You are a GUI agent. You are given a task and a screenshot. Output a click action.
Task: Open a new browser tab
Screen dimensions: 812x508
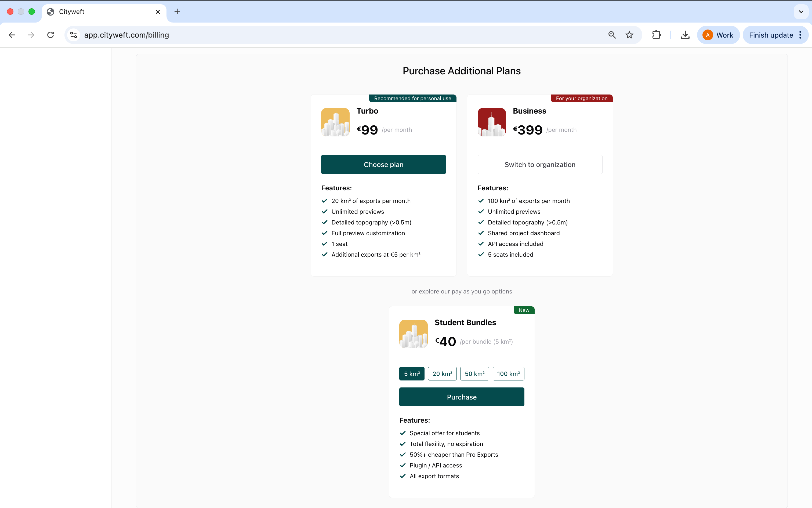click(177, 12)
